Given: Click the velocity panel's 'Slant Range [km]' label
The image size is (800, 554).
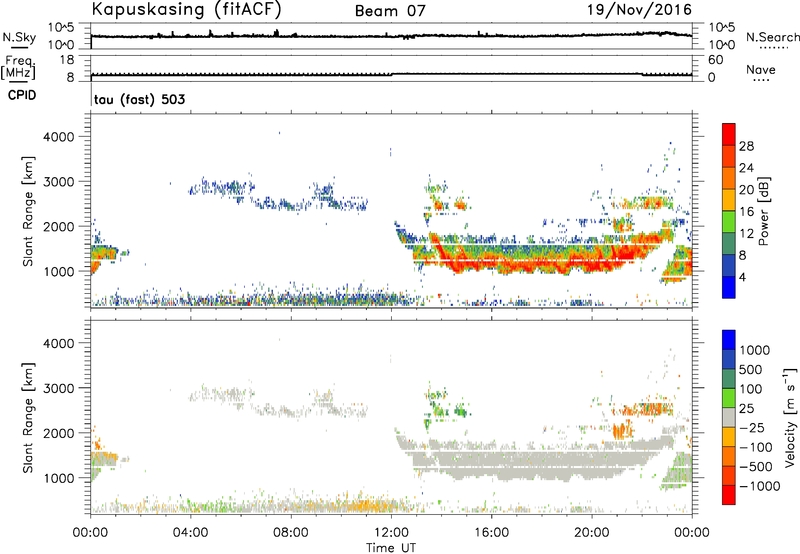Looking at the screenshot, I should [28, 418].
